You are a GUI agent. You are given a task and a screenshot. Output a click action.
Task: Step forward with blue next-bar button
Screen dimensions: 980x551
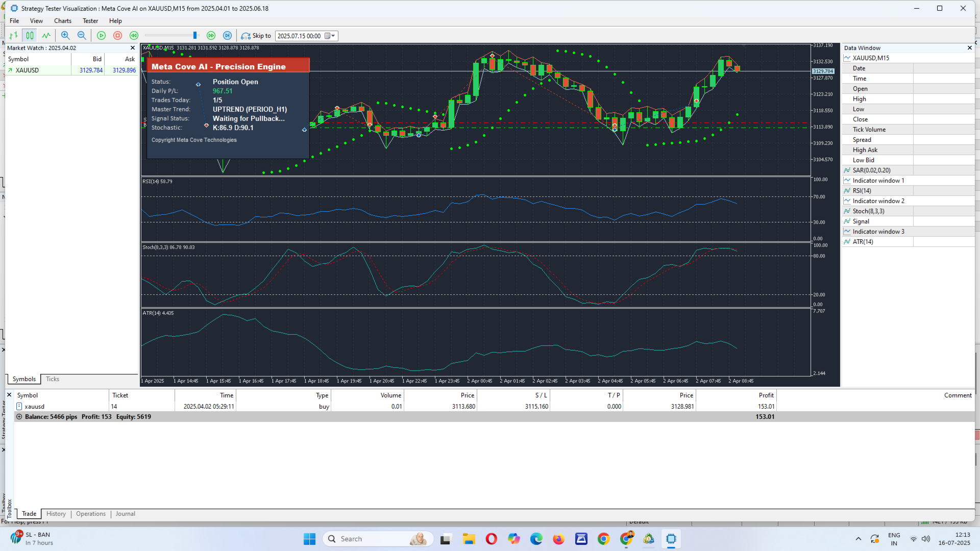click(x=227, y=36)
